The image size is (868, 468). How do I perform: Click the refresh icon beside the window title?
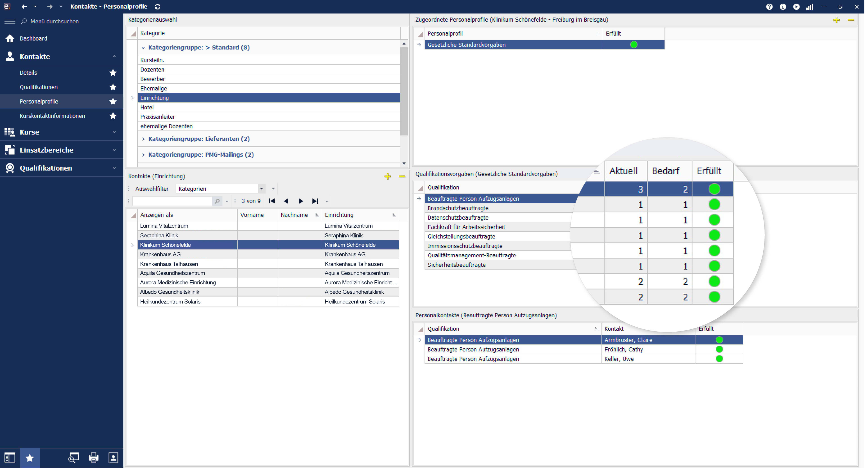[x=157, y=6]
